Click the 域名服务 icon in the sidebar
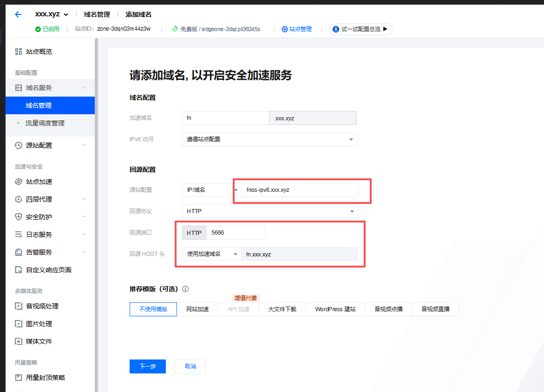 (19, 88)
